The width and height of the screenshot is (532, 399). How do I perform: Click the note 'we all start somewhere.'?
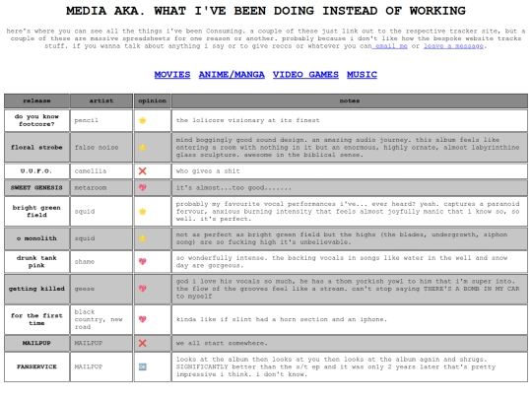pos(222,343)
